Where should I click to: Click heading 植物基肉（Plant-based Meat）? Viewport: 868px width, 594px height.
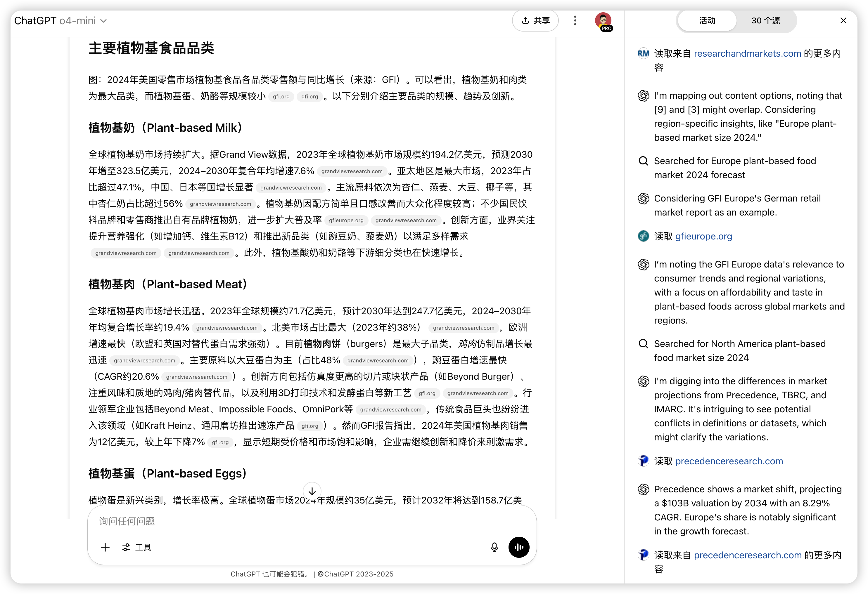tap(168, 284)
